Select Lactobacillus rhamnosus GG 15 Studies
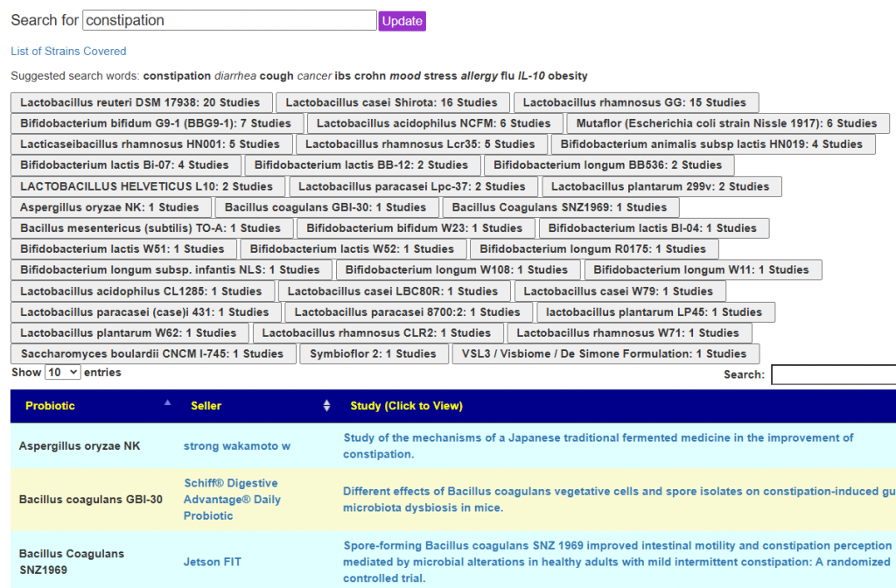The image size is (896, 588). (635, 103)
